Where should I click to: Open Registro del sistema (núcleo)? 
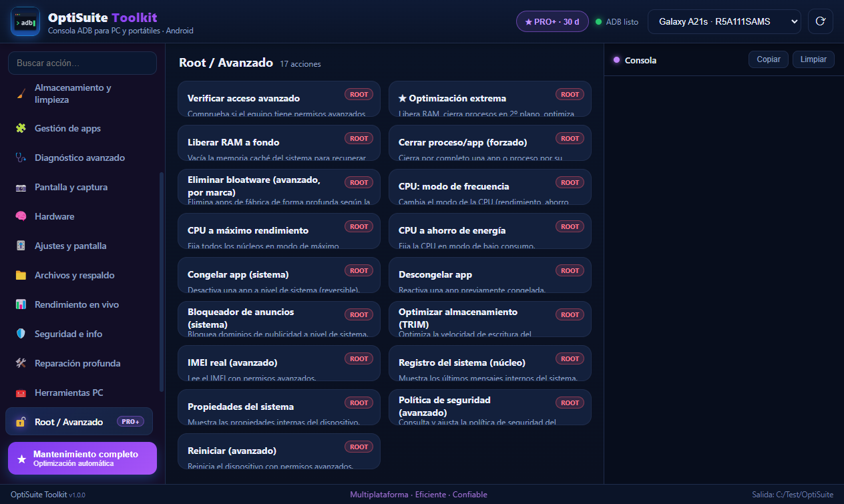coord(490,363)
